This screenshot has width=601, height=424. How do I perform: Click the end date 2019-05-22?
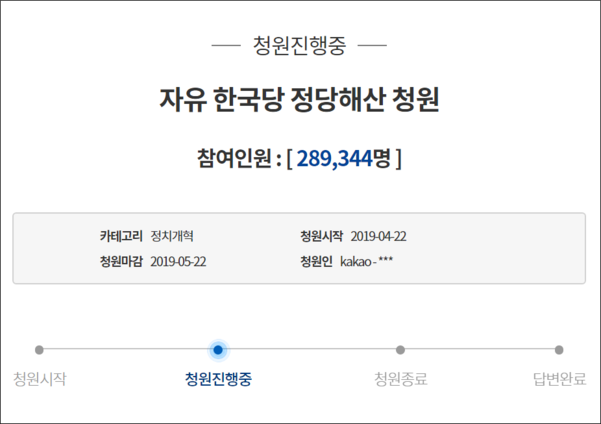pyautogui.click(x=178, y=262)
